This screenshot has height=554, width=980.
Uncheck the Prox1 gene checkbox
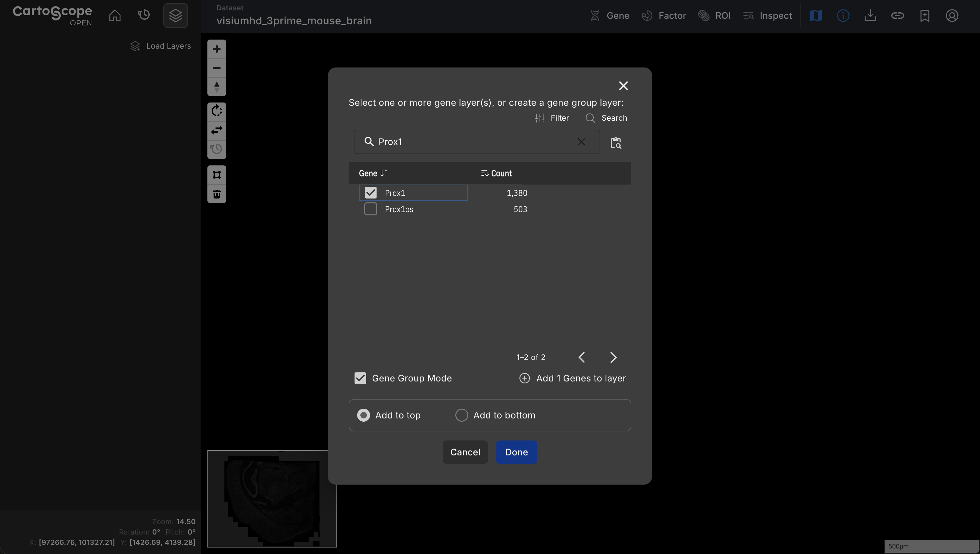[370, 193]
